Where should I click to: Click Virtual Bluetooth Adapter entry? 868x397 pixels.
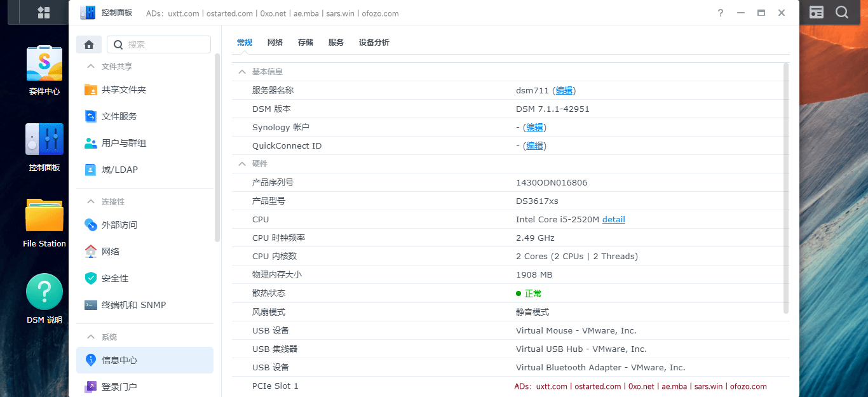tap(600, 367)
